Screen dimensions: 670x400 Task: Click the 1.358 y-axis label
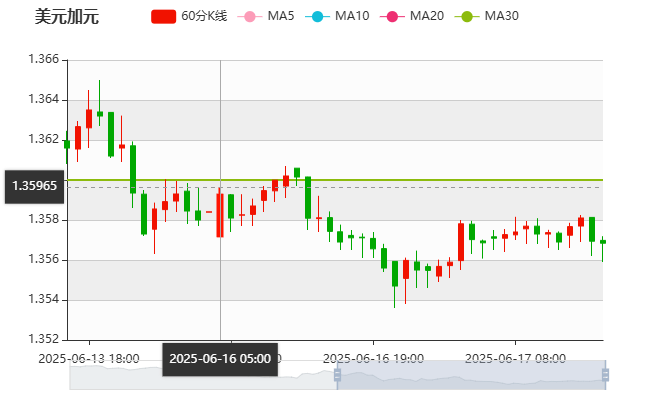point(44,219)
